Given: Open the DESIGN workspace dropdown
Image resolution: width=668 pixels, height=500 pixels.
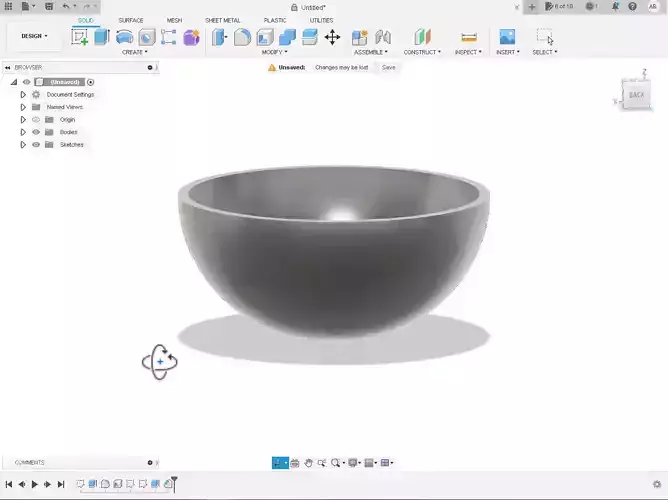Looking at the screenshot, I should (34, 36).
